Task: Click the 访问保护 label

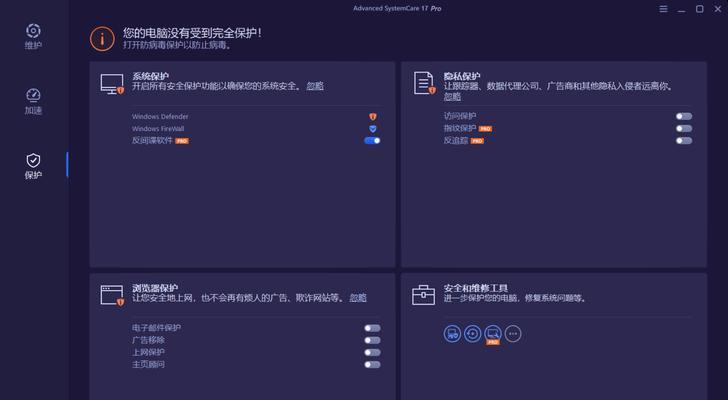Action: click(x=460, y=116)
